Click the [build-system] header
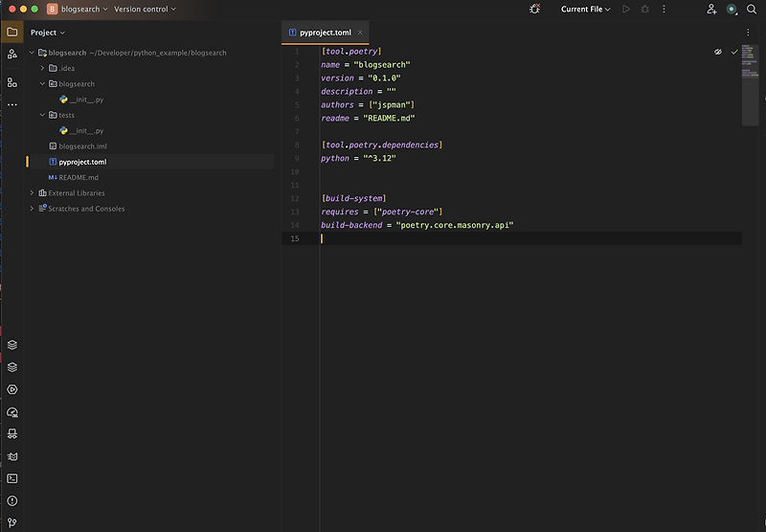The height and width of the screenshot is (532, 766). click(x=353, y=198)
